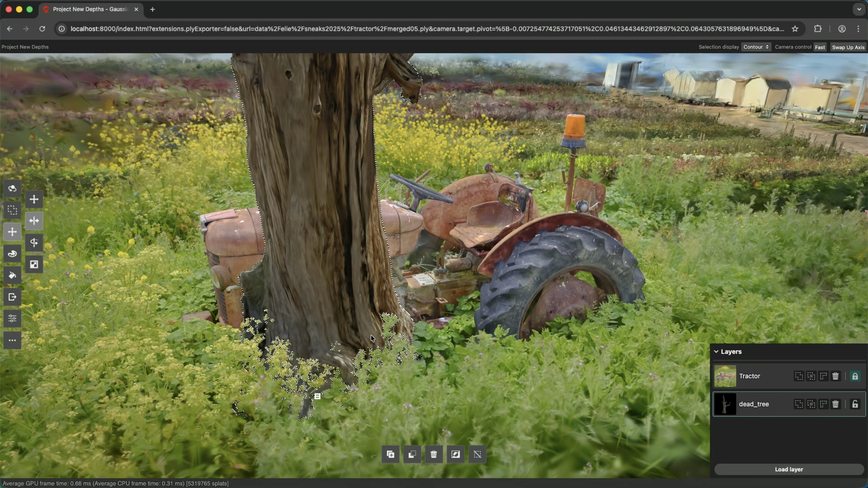
Task: Collapse the Layers panel chevron
Action: coord(716,352)
